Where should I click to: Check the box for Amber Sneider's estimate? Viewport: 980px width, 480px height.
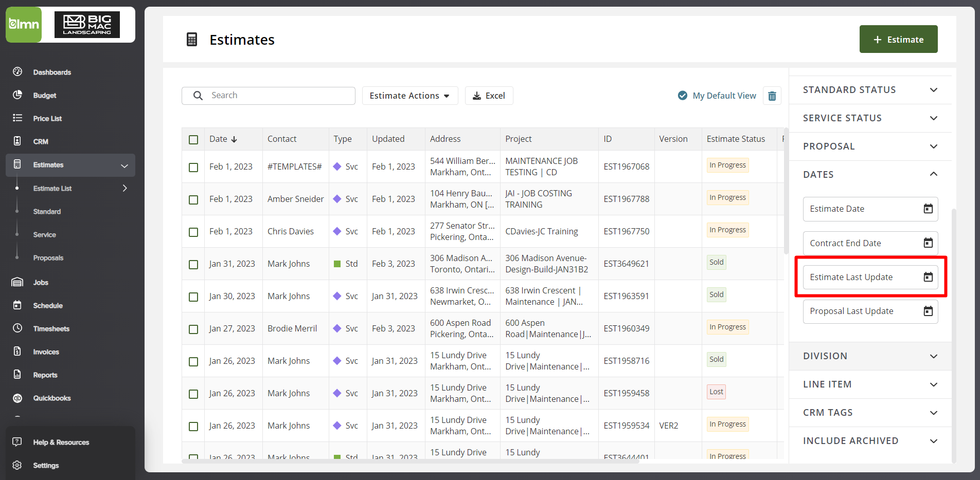193,199
